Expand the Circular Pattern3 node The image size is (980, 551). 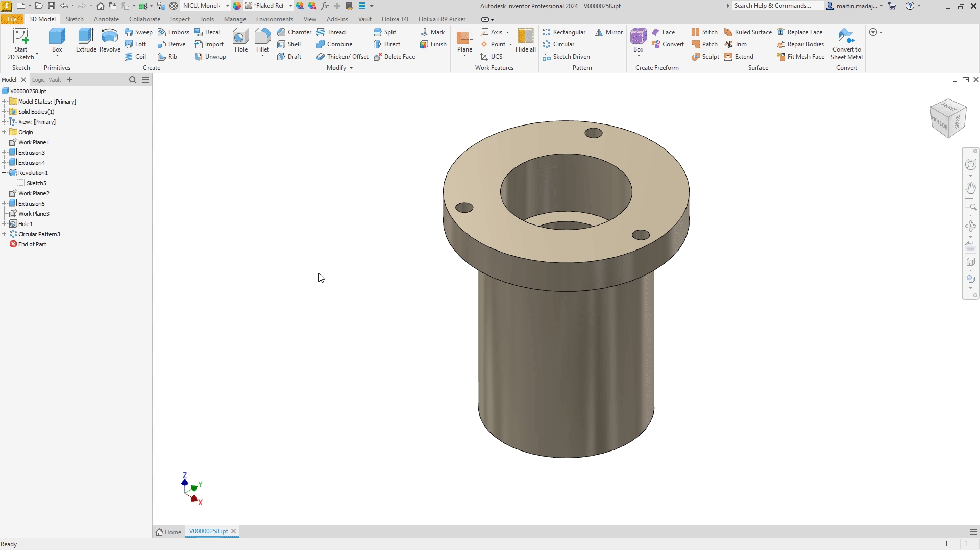4,234
